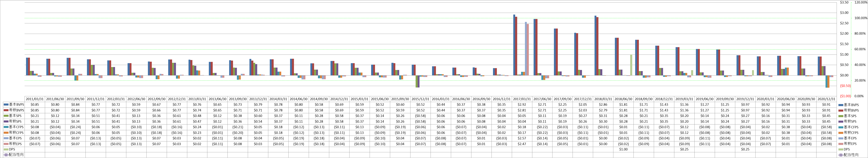
Task: Click the negative green SPS bar for 2015/12/31
Action: point(417,81)
